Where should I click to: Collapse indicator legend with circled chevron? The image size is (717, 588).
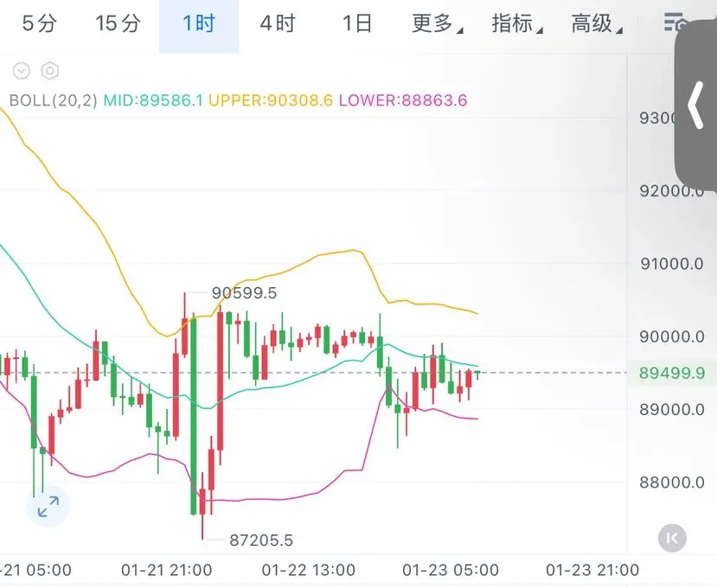[22, 71]
